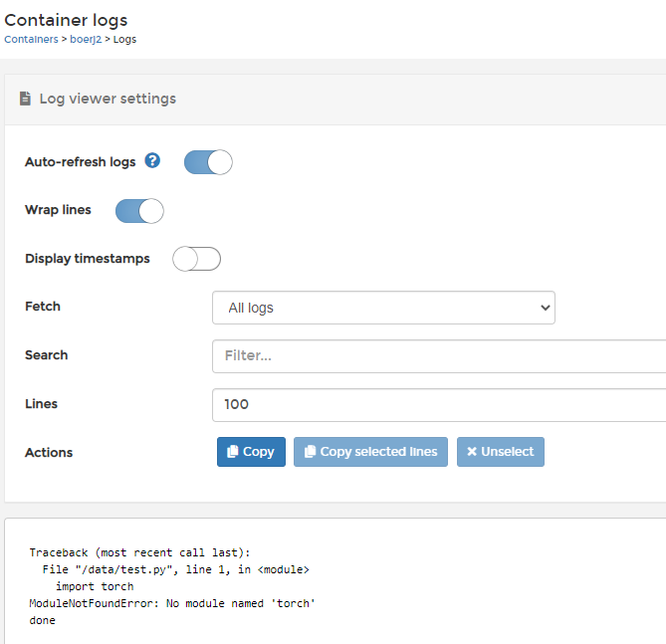Click the help icon beside Auto-refresh logs
Screen dimensions: 666x644
tap(152, 160)
